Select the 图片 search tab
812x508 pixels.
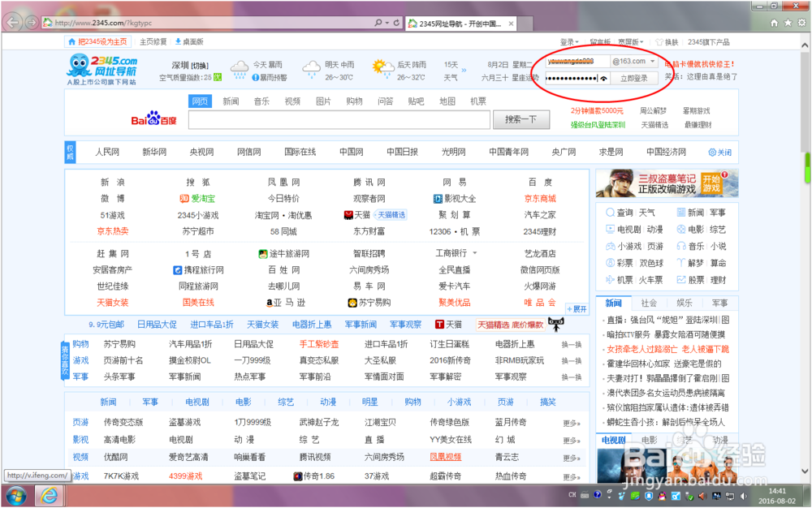click(324, 101)
